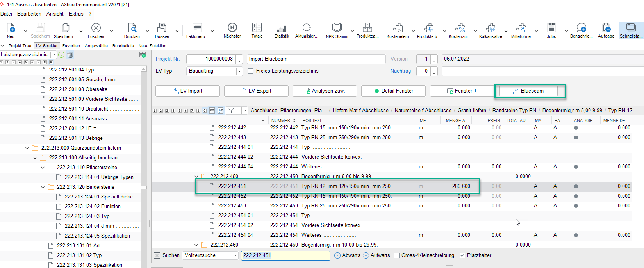The width and height of the screenshot is (644, 268).
Task: Click the Aufgabe clipboard icon
Action: click(606, 28)
